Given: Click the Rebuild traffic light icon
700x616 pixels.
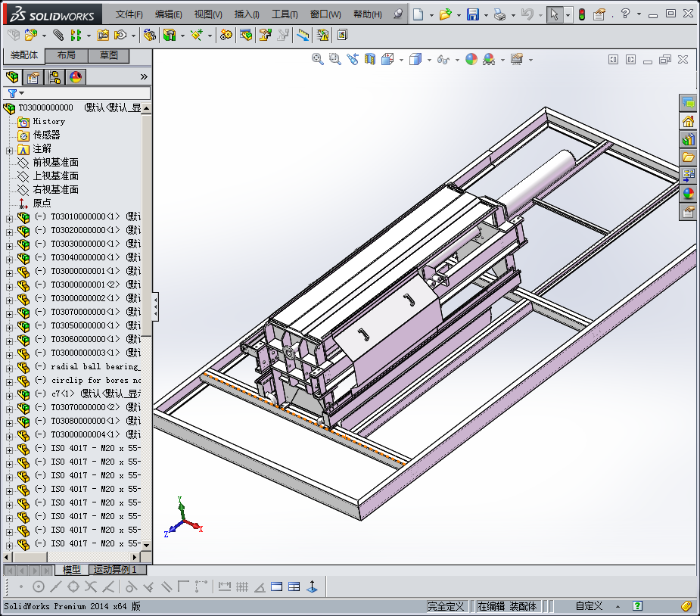Looking at the screenshot, I should (x=581, y=14).
